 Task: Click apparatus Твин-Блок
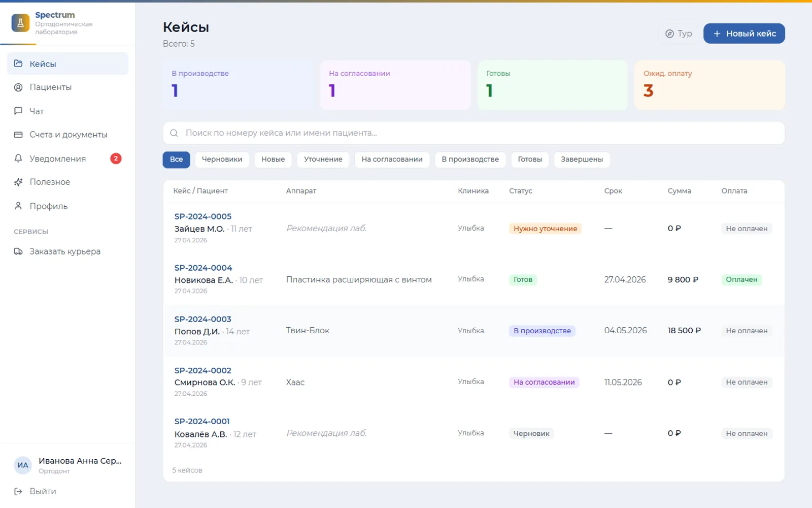(x=308, y=331)
